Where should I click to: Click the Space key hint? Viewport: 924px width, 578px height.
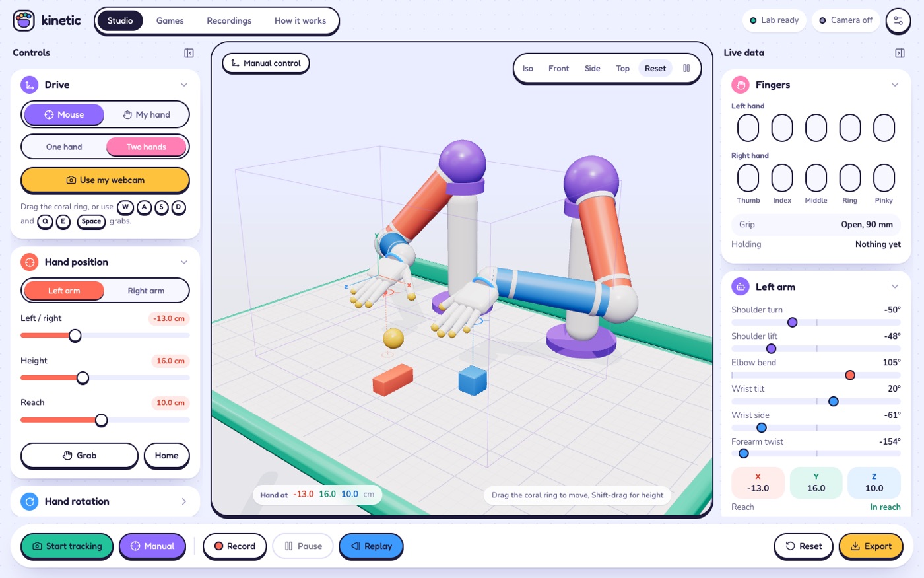92,222
